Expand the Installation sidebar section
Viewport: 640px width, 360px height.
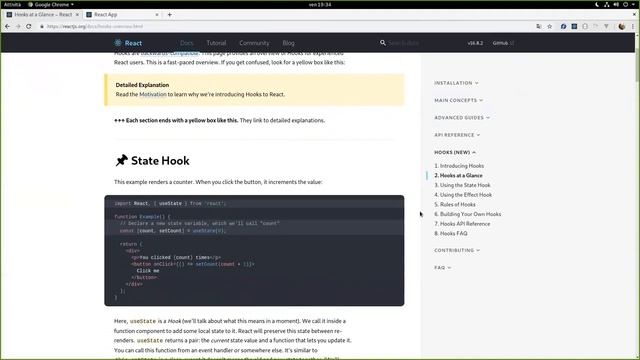point(456,83)
